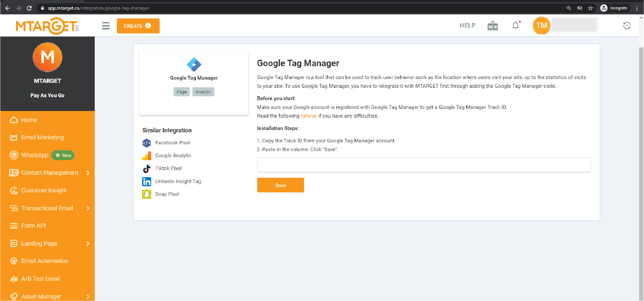Click the orange CREATE button
The image size is (644, 301).
point(138,26)
